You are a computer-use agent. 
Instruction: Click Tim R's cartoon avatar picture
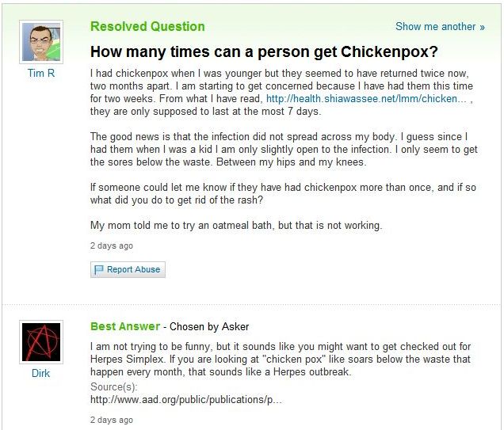click(40, 40)
